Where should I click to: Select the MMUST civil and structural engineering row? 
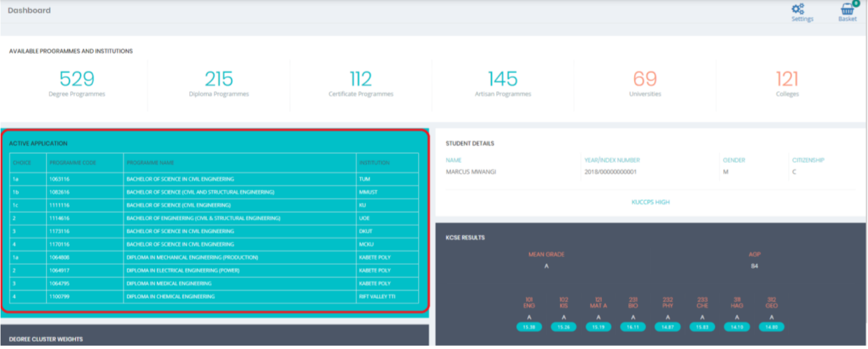coord(200,192)
